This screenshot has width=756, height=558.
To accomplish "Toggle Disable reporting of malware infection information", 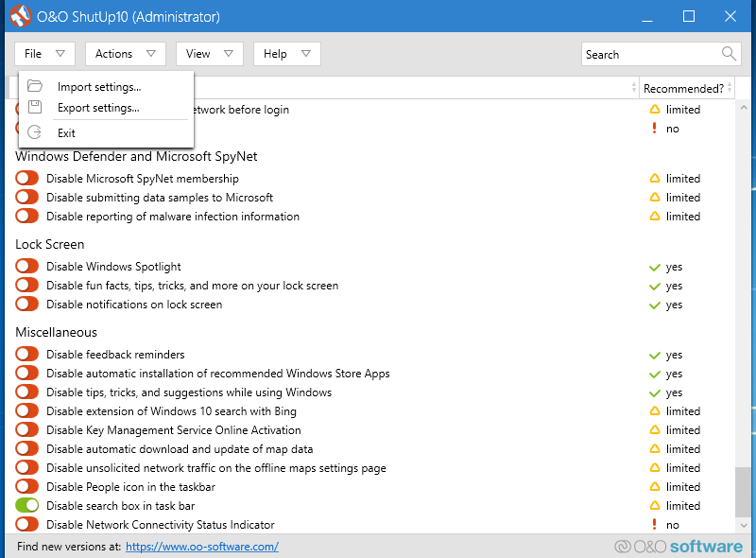I will click(27, 216).
